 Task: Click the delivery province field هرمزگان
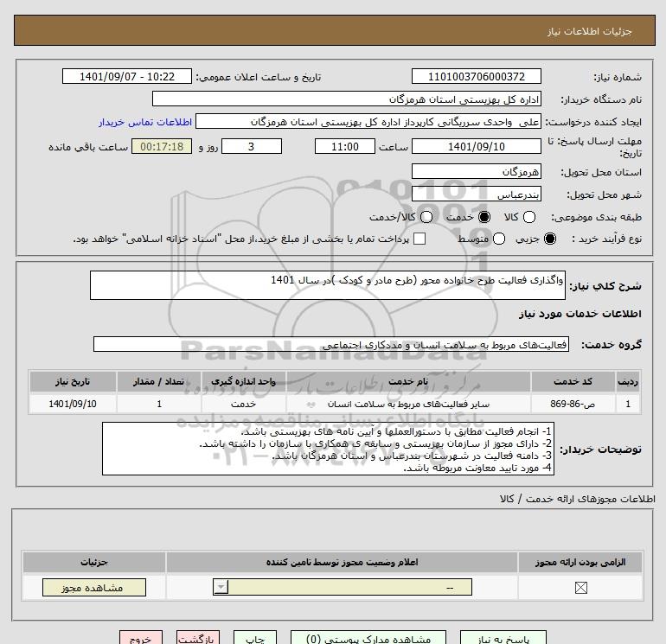tap(476, 171)
